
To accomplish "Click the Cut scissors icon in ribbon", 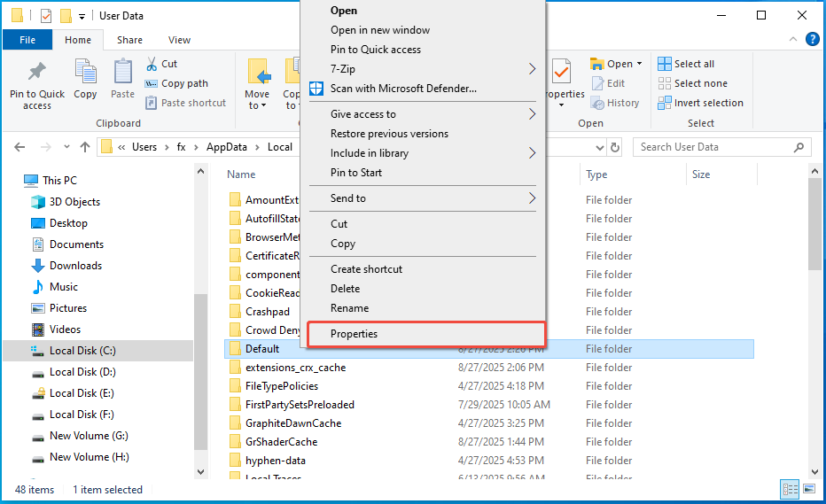I will pyautogui.click(x=151, y=64).
